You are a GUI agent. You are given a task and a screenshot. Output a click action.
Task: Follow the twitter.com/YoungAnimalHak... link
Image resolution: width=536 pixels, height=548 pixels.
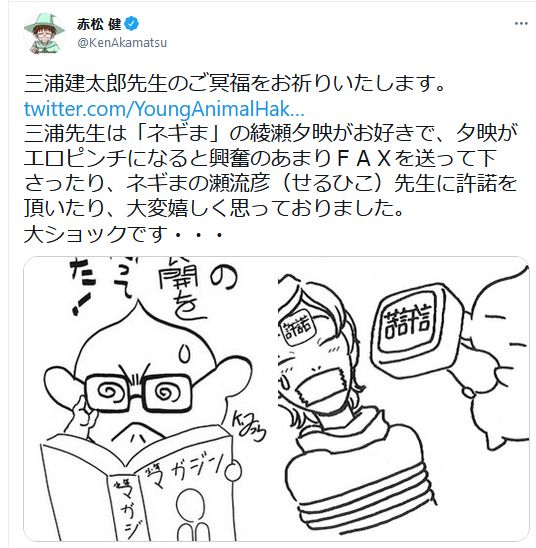[164, 109]
